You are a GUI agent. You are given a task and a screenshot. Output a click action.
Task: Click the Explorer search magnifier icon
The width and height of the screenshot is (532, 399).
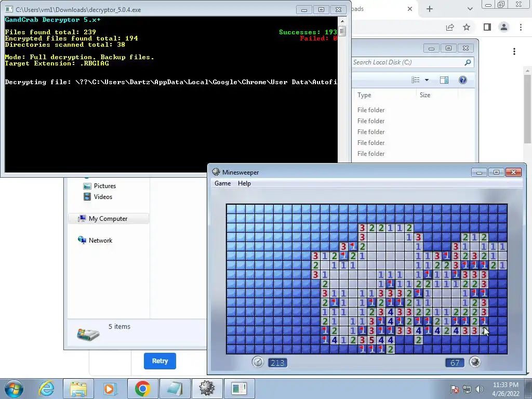pos(468,62)
